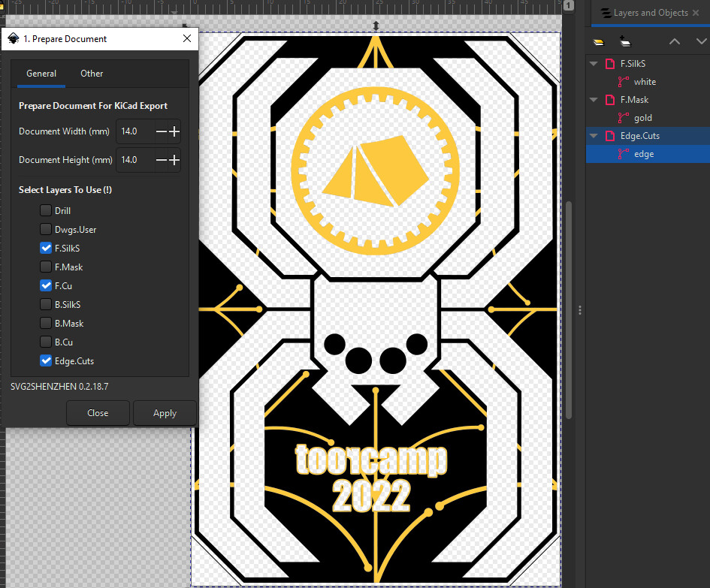Check the B.Mask layer checkbox
710x588 pixels.
coord(46,323)
